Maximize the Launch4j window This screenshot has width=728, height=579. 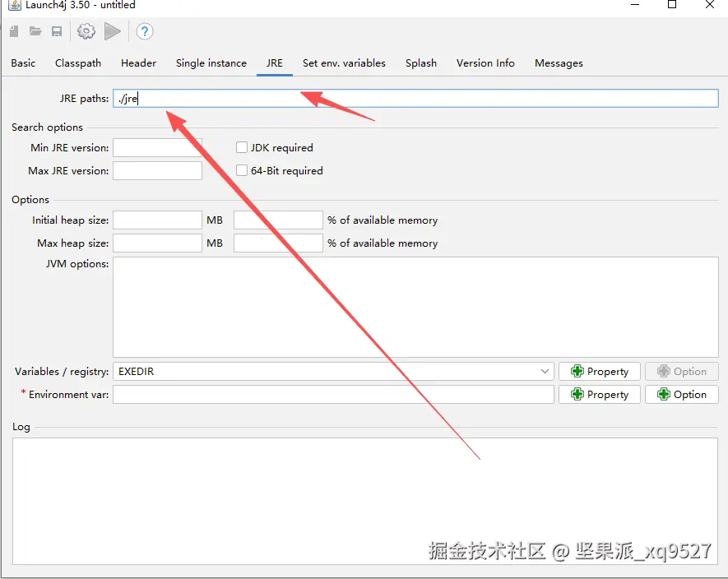tap(672, 5)
